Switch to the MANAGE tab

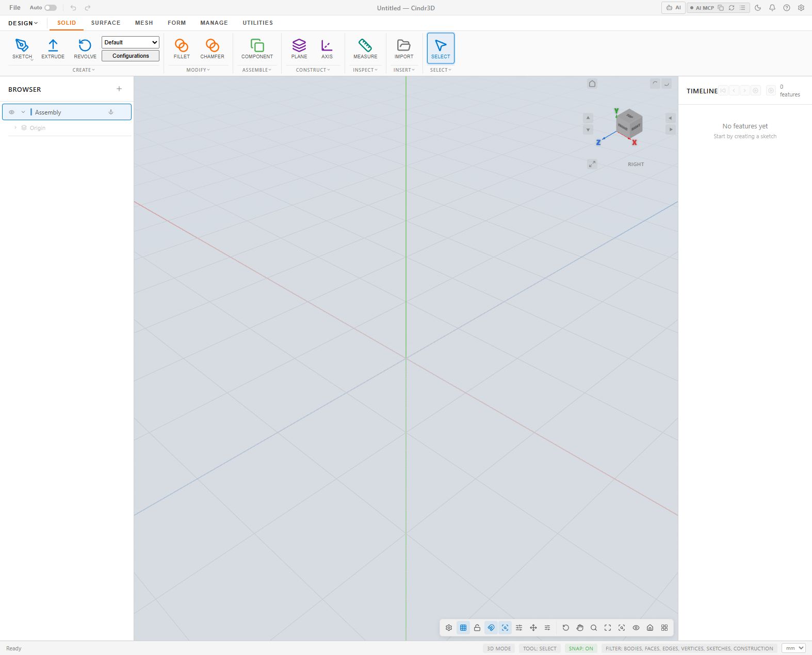tap(214, 23)
